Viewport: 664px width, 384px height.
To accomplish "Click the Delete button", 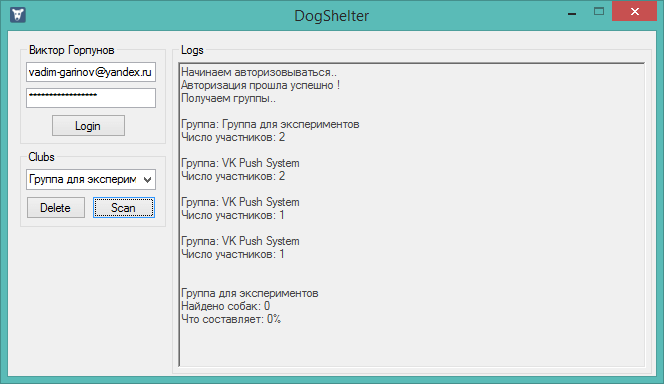I will (56, 207).
